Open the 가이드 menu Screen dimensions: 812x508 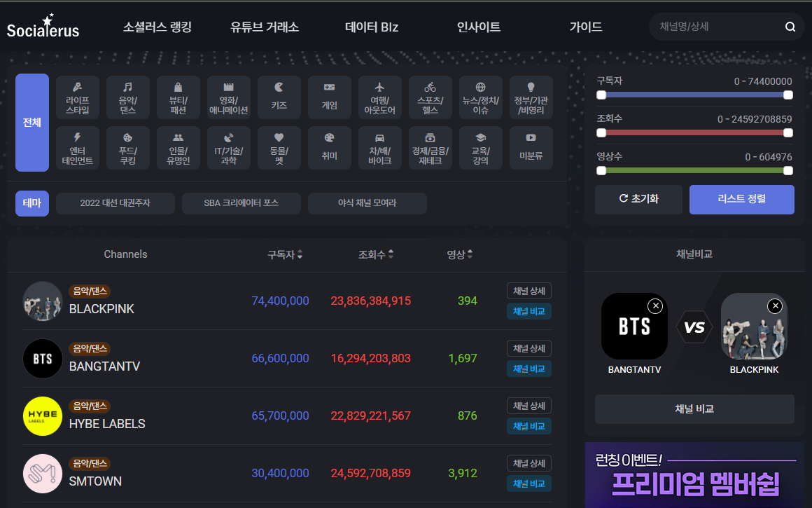[586, 27]
